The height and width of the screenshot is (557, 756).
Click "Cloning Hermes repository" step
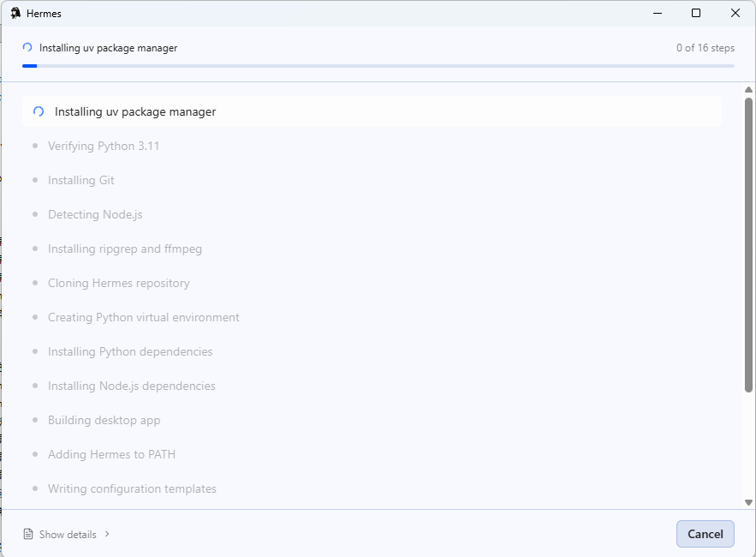[119, 283]
